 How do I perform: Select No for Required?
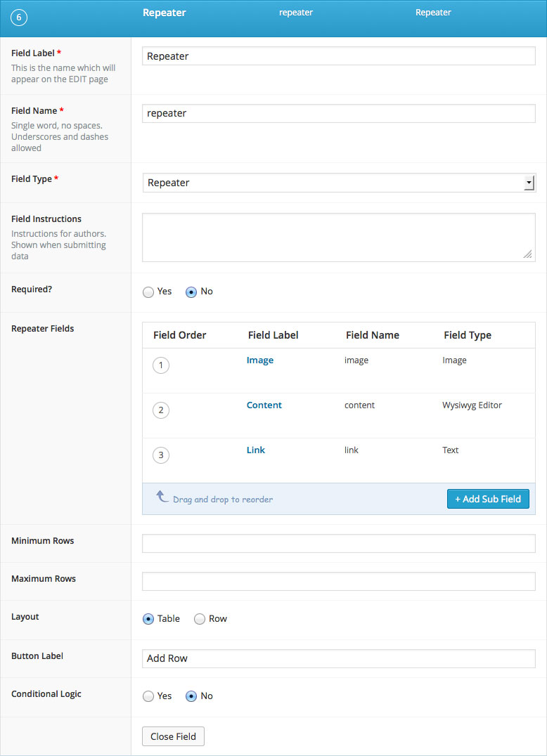191,292
